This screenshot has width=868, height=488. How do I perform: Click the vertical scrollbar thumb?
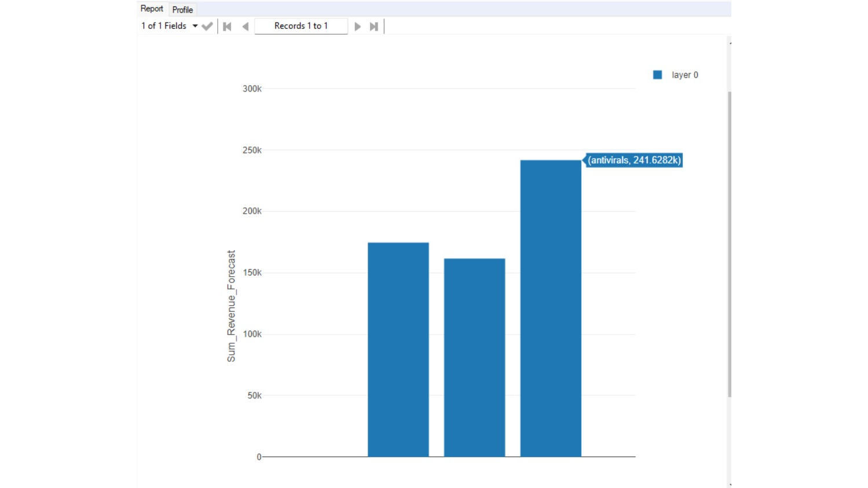(729, 243)
